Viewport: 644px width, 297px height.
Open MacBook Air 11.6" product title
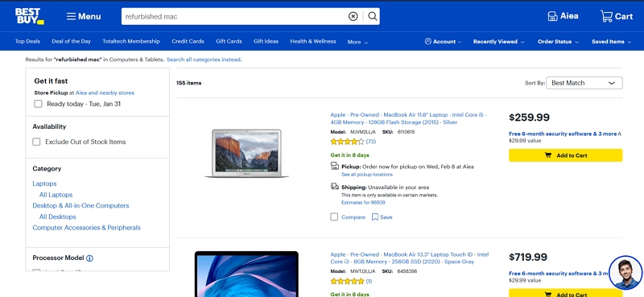(x=408, y=118)
